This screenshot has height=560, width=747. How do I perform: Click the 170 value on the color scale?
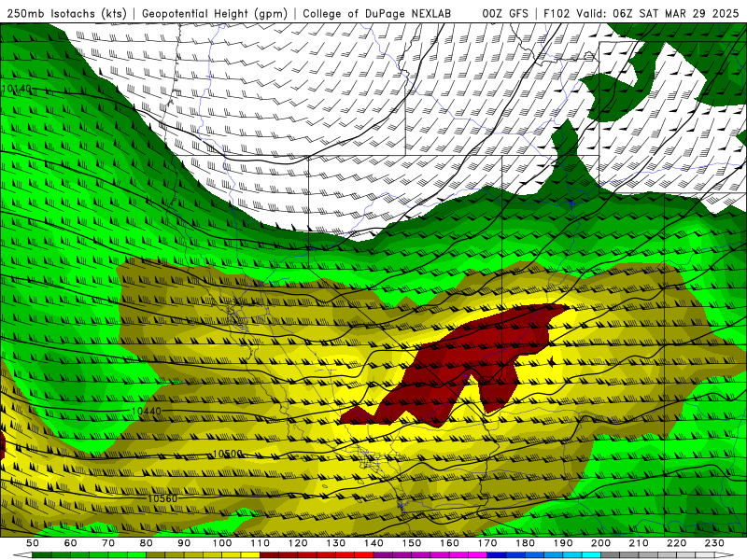coord(487,543)
